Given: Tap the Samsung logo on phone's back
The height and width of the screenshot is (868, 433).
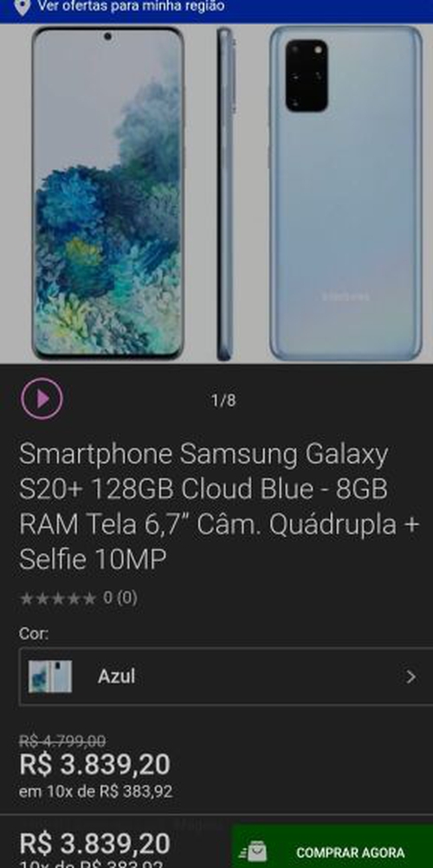Looking at the screenshot, I should click(x=346, y=297).
